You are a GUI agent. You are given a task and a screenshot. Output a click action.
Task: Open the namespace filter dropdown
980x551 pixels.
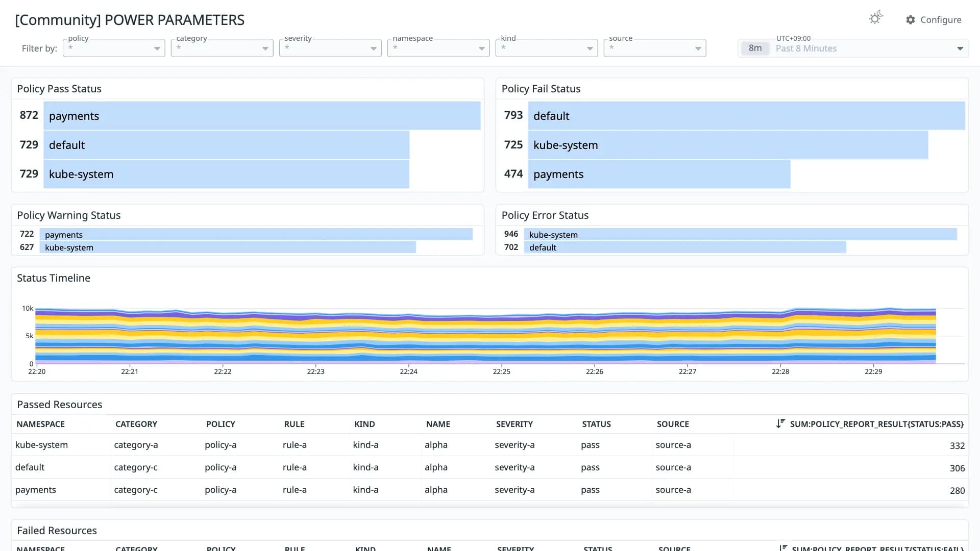438,48
